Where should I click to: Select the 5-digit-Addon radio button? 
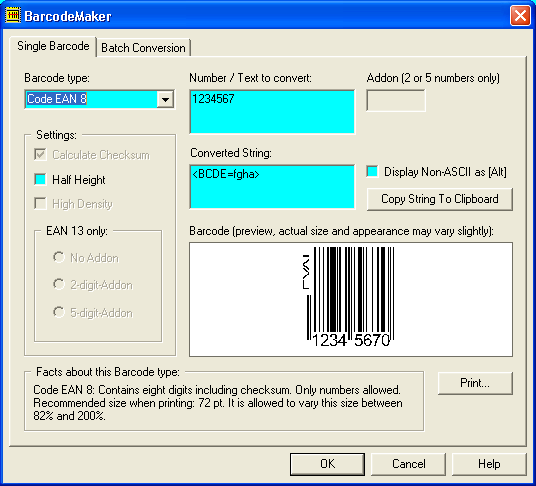[x=59, y=312]
